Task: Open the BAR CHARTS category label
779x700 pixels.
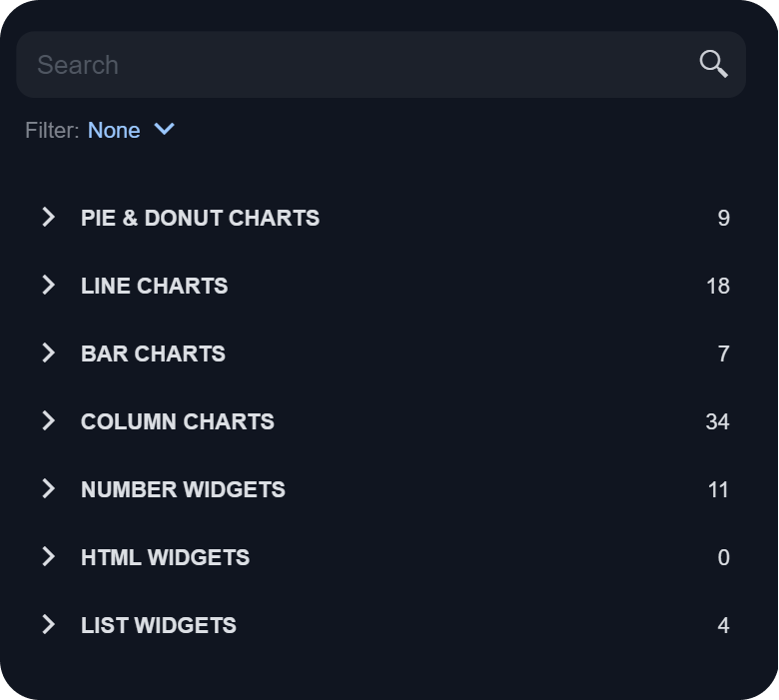Action: click(153, 353)
